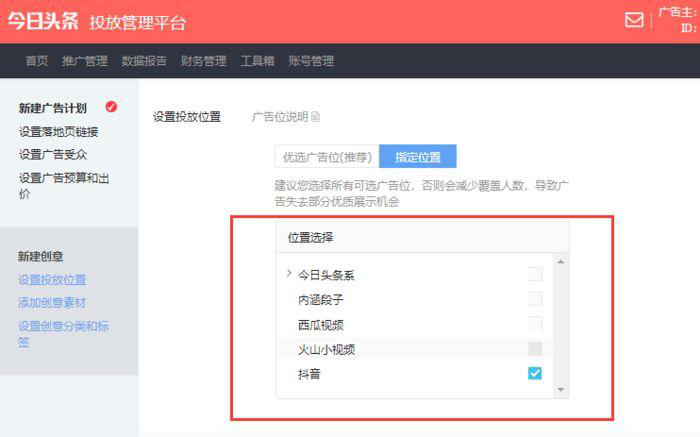Open the mail envelope notifications icon
Image resolution: width=700 pixels, height=437 pixels.
634,19
